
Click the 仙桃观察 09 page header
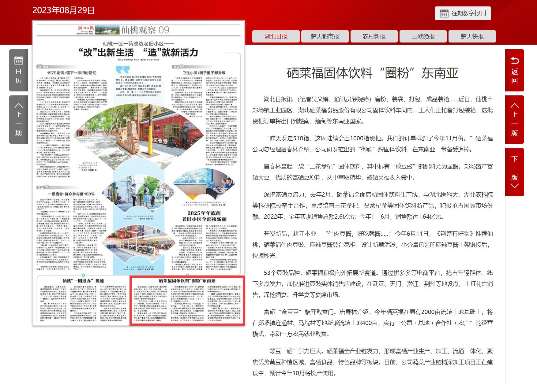[x=145, y=30]
